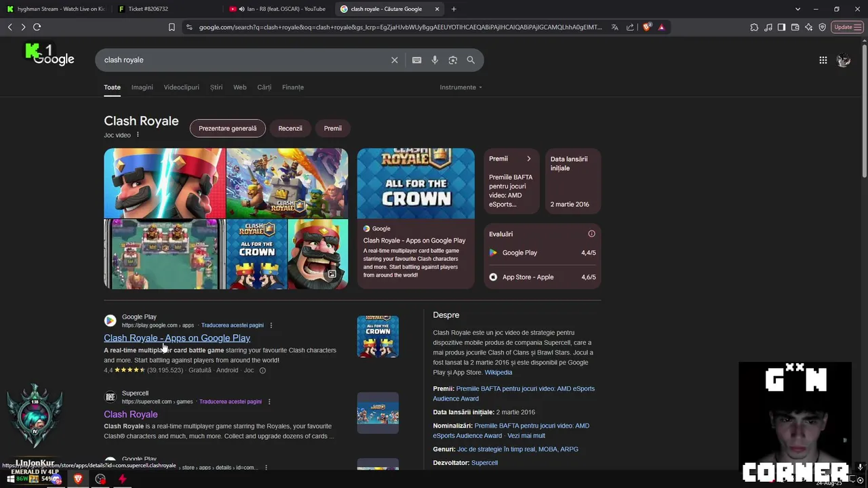Switch to the Finanțe tab

tap(293, 87)
